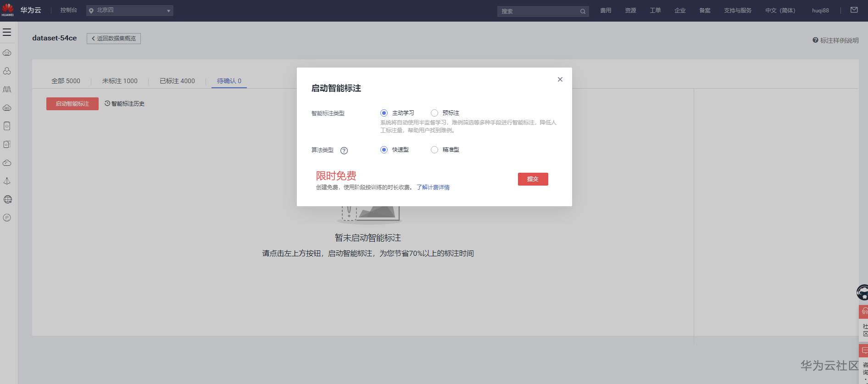Open the 资源 menu in the header
The width and height of the screenshot is (868, 384).
pyautogui.click(x=630, y=10)
